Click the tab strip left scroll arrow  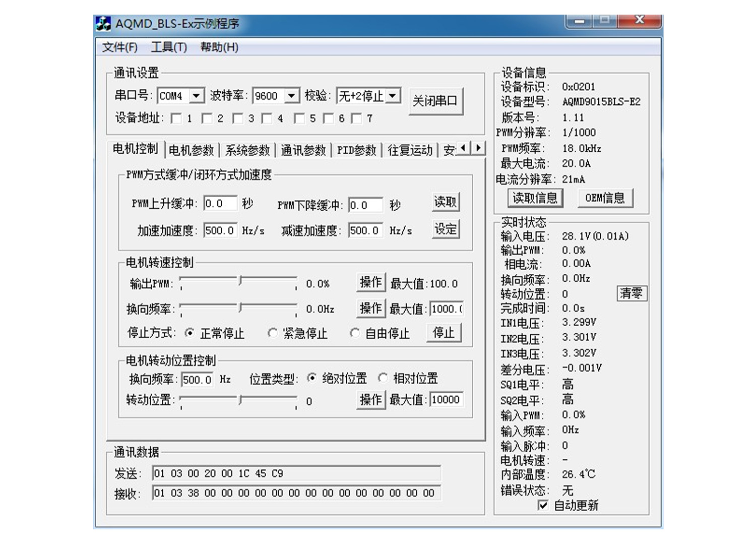click(x=463, y=148)
